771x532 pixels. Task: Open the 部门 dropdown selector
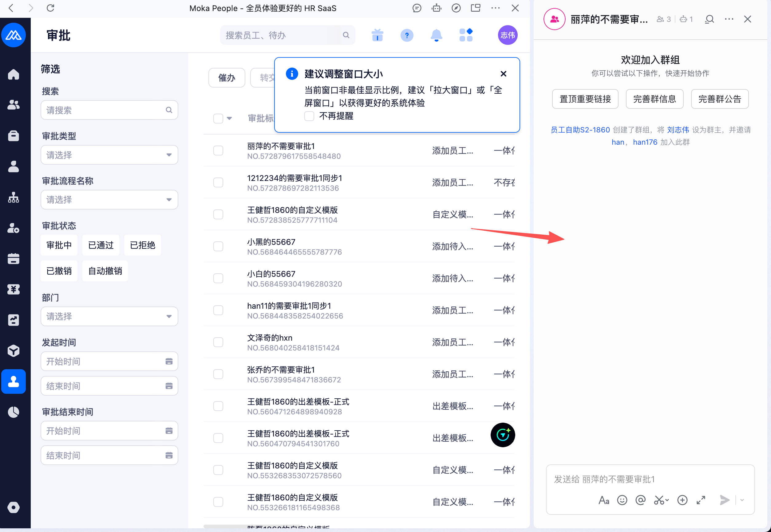point(109,316)
